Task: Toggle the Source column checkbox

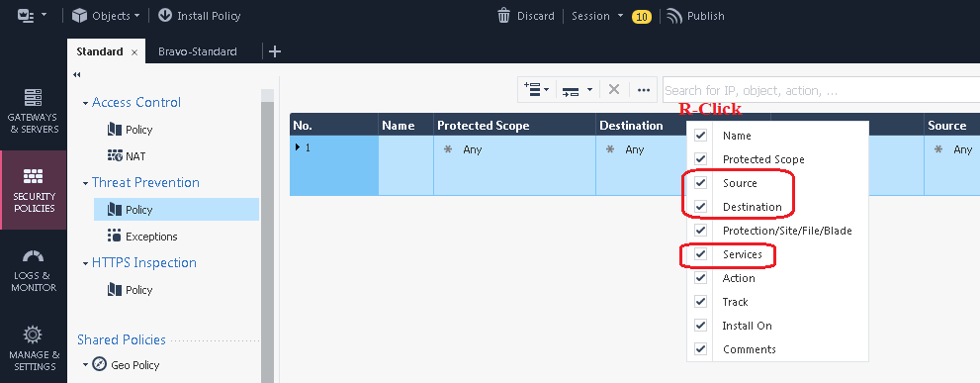Action: (700, 183)
